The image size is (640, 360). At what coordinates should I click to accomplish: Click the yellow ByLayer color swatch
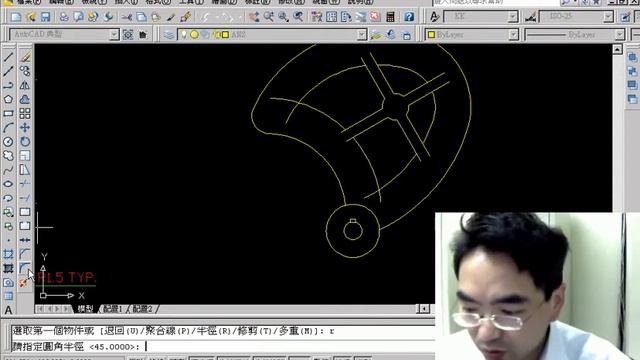tap(431, 35)
